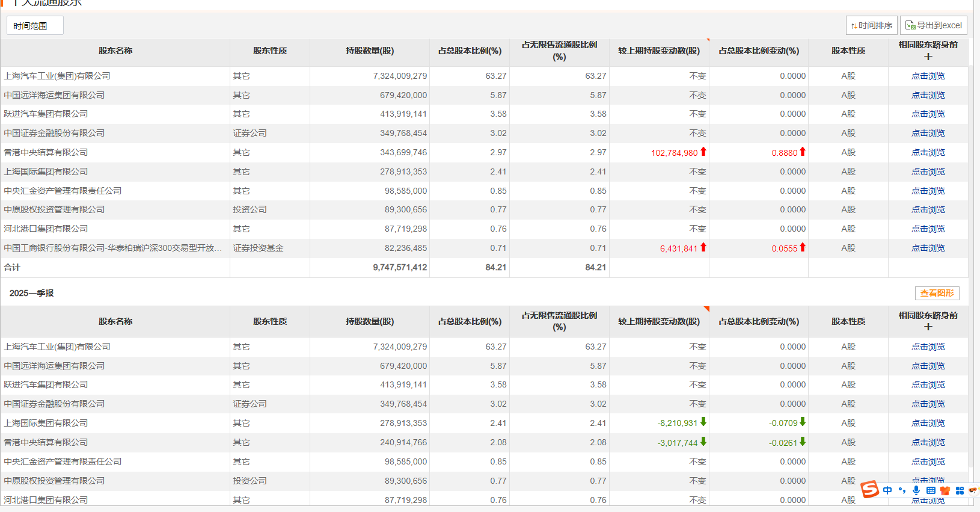This screenshot has height=512, width=980.
Task: Open 点击浏览 link for 中央汇金资产管理 in first table
Action: coord(928,191)
